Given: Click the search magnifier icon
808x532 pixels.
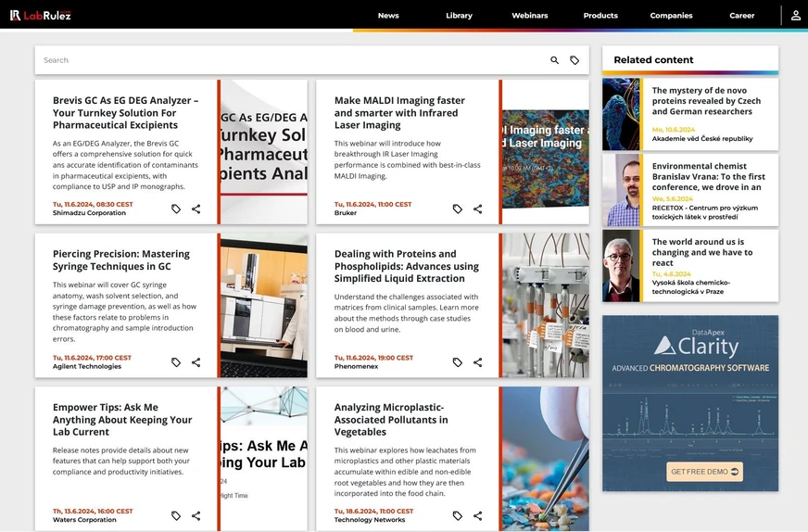Looking at the screenshot, I should coord(554,60).
